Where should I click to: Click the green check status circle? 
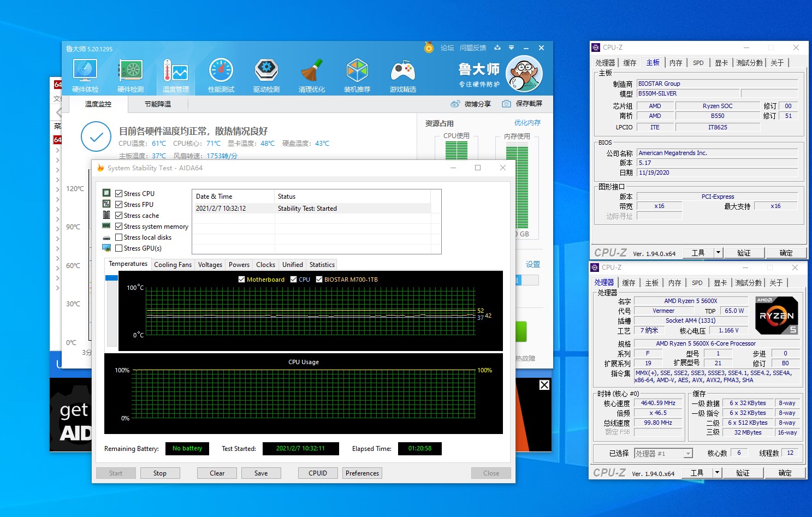point(96,137)
